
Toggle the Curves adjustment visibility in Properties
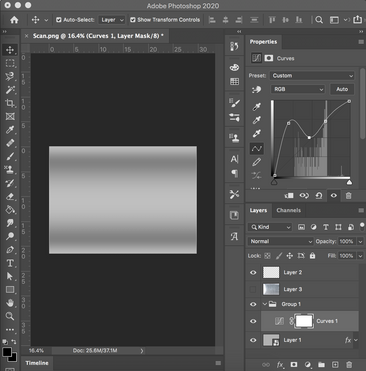coord(334,196)
